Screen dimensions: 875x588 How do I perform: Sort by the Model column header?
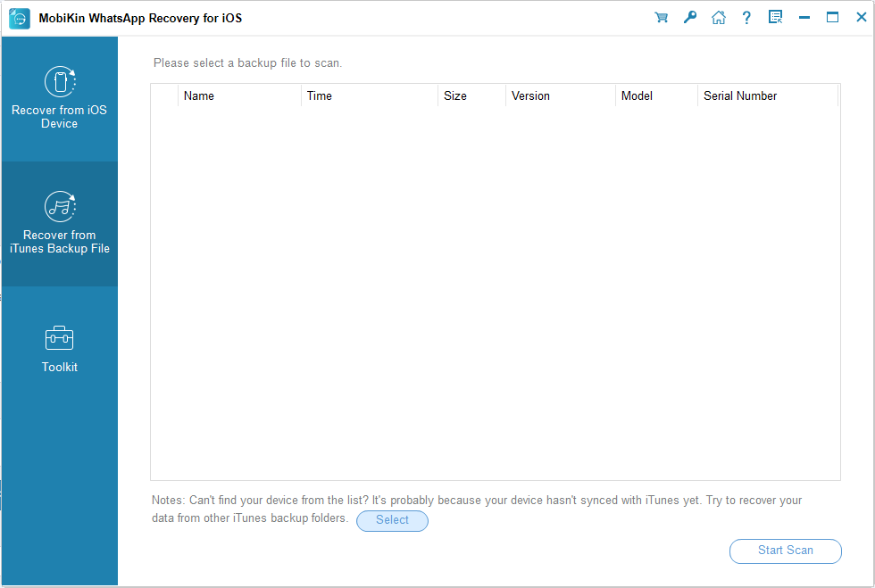tap(656, 96)
